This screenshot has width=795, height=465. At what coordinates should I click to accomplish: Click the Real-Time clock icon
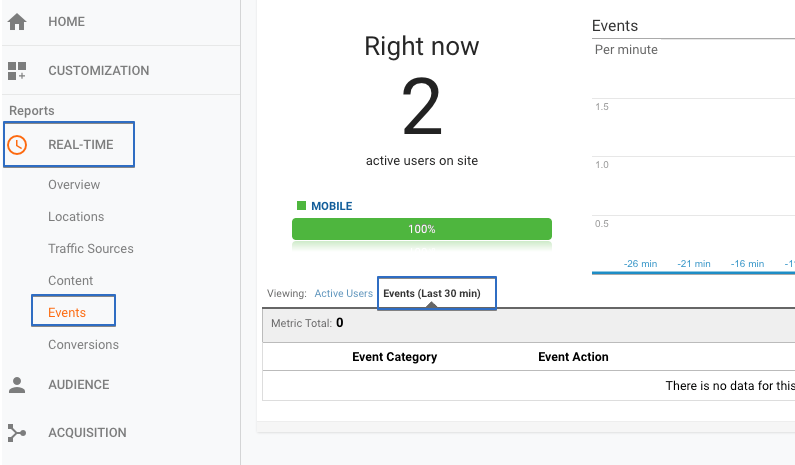pyautogui.click(x=17, y=145)
